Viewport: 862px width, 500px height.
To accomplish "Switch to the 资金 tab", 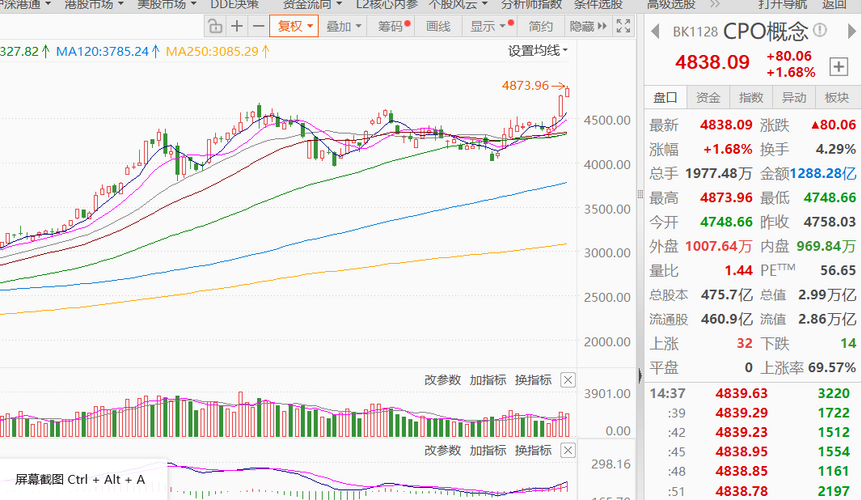I will (708, 97).
